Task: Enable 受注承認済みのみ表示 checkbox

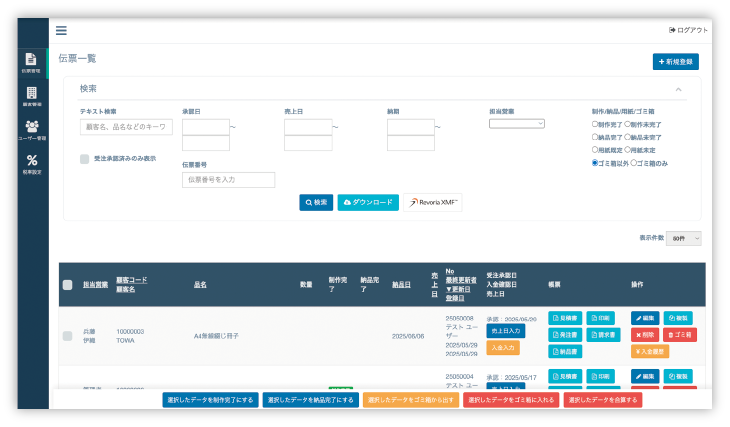Action: [85, 158]
